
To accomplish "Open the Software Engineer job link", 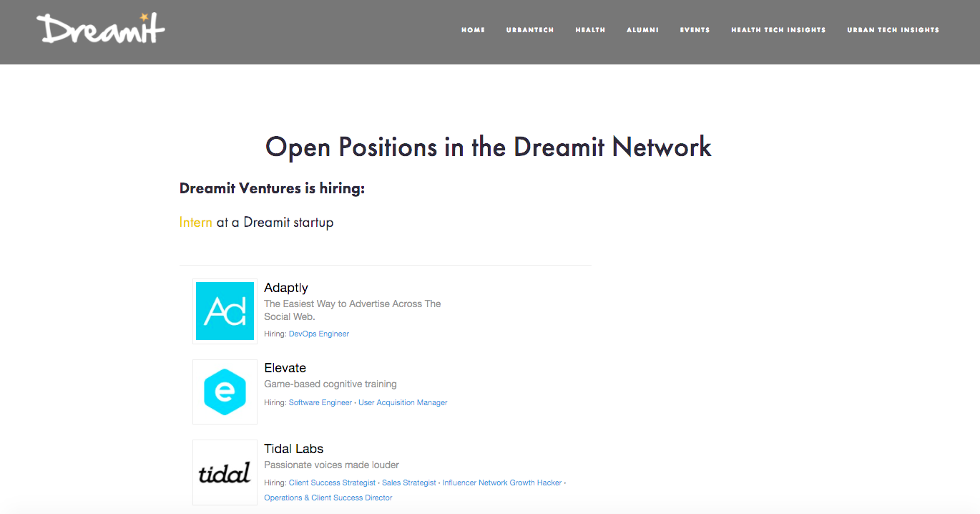I will [x=320, y=402].
